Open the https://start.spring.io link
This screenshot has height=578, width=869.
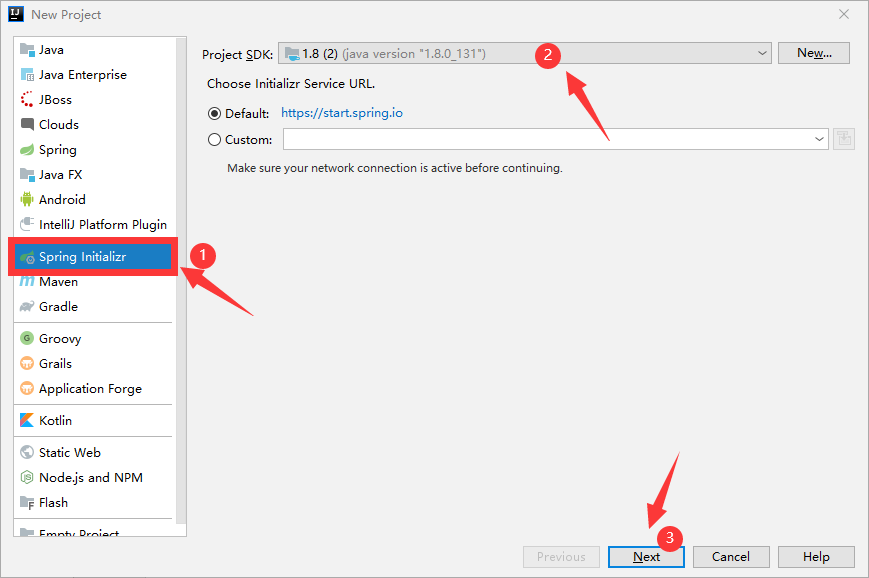[342, 113]
